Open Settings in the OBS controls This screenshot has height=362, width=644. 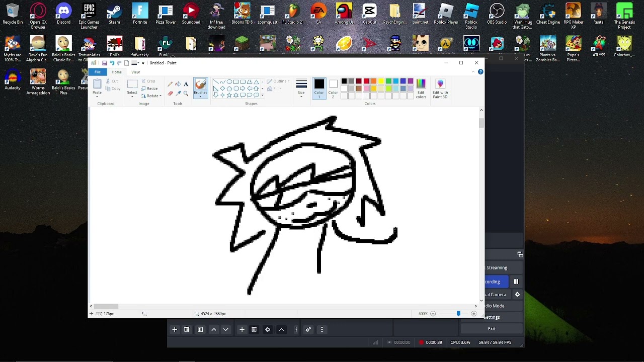pos(493,317)
